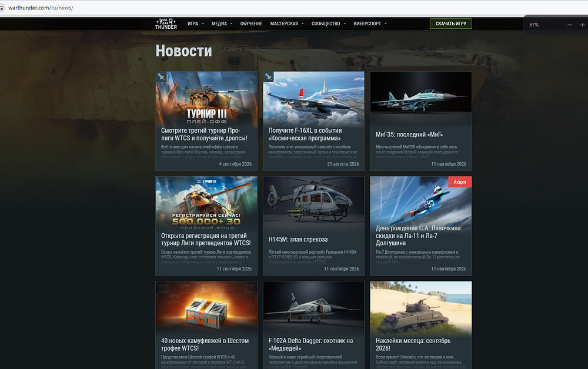Click "Лёгкий многоцелевой вертолёт Германии" description
588x369 pixels.
point(312,257)
